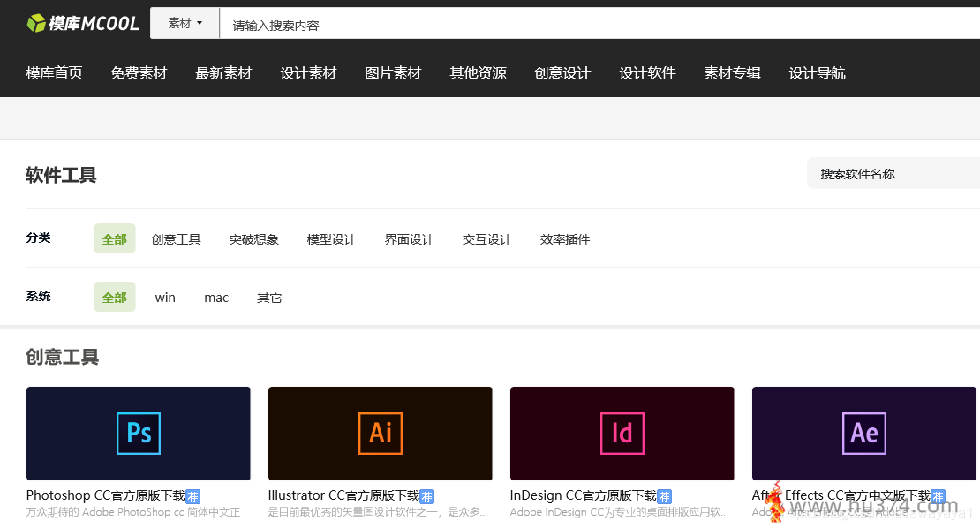980x529 pixels.
Task: Click the 模库MCOOL logo
Action: coord(82,23)
